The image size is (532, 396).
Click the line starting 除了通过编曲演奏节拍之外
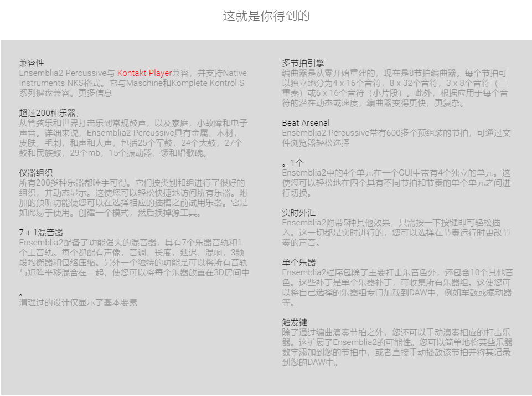396,332
